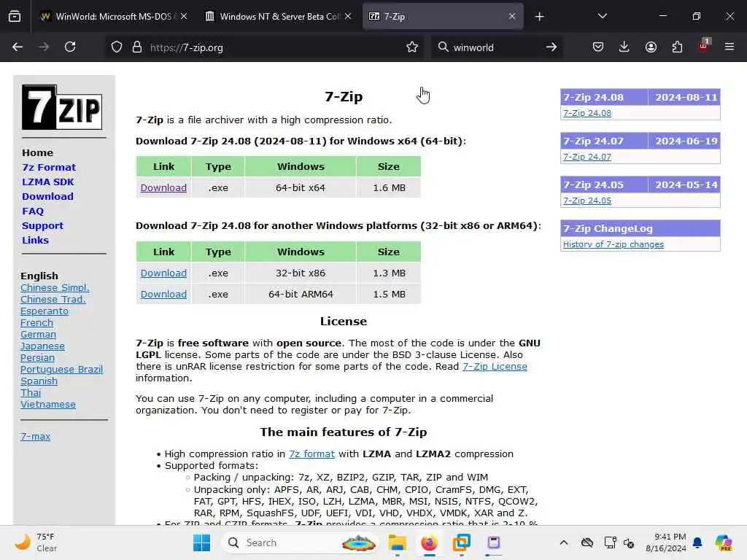Viewport: 747px width, 560px height.
Task: Close the 7-Zip tab
Action: tap(511, 16)
